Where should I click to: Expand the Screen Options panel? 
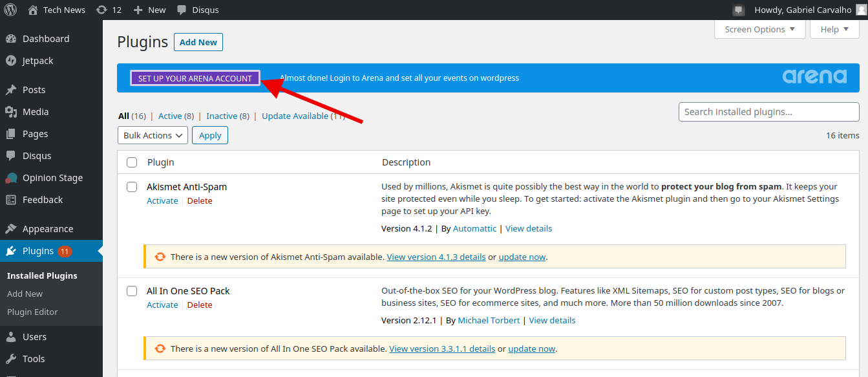point(760,29)
